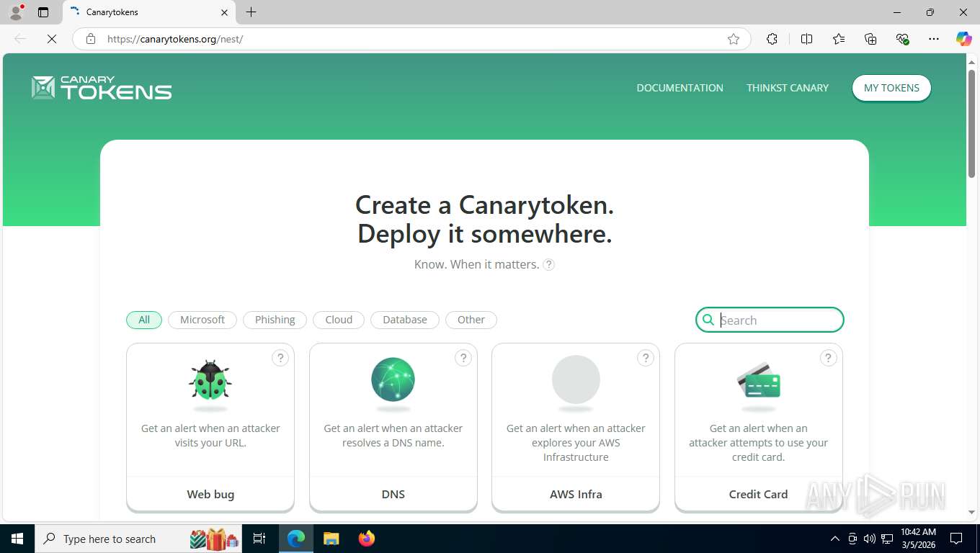Open the Web bug ladybug icon
980x553 pixels.
210,380
